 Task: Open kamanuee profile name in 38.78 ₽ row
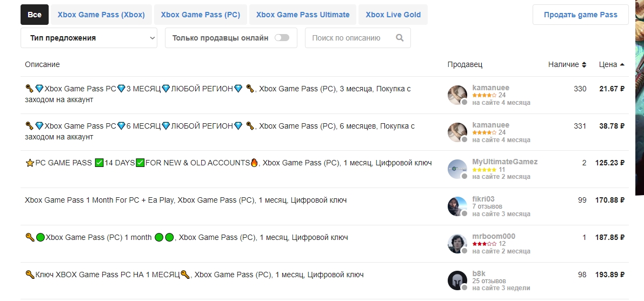tap(491, 125)
